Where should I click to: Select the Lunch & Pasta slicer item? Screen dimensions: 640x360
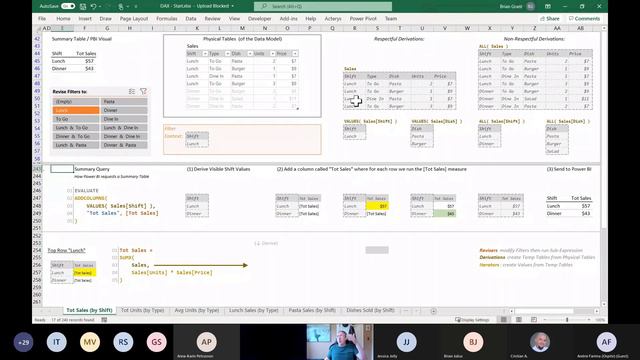click(76, 145)
